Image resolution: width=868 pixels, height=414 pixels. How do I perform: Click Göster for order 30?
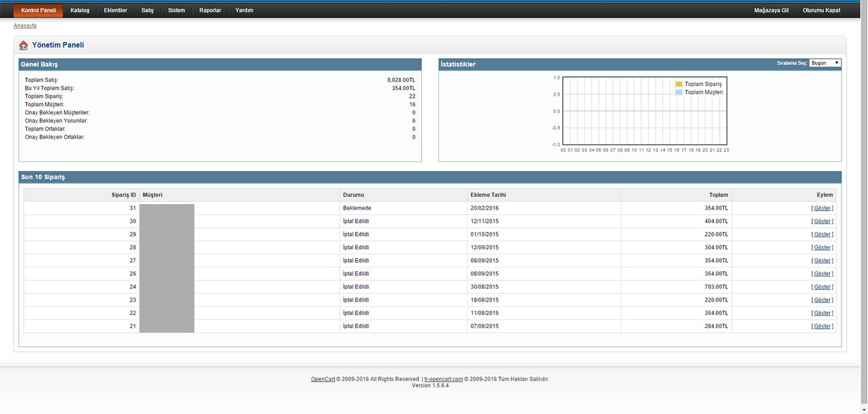pyautogui.click(x=822, y=221)
